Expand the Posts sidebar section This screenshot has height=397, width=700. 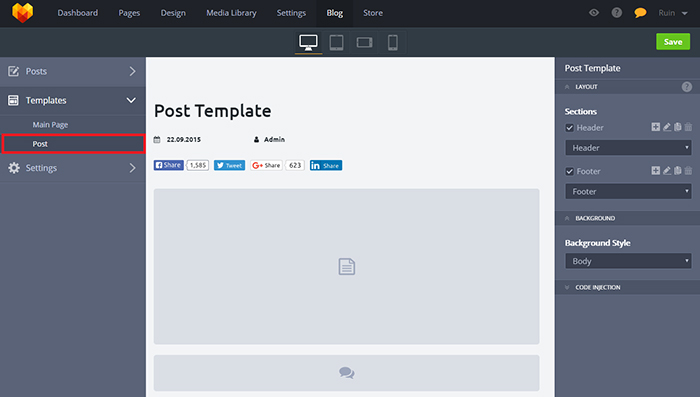click(x=73, y=71)
